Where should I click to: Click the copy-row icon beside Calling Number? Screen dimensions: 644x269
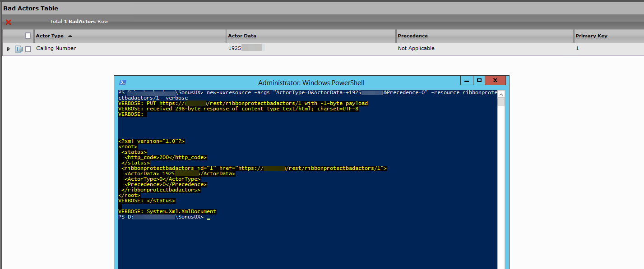[19, 48]
